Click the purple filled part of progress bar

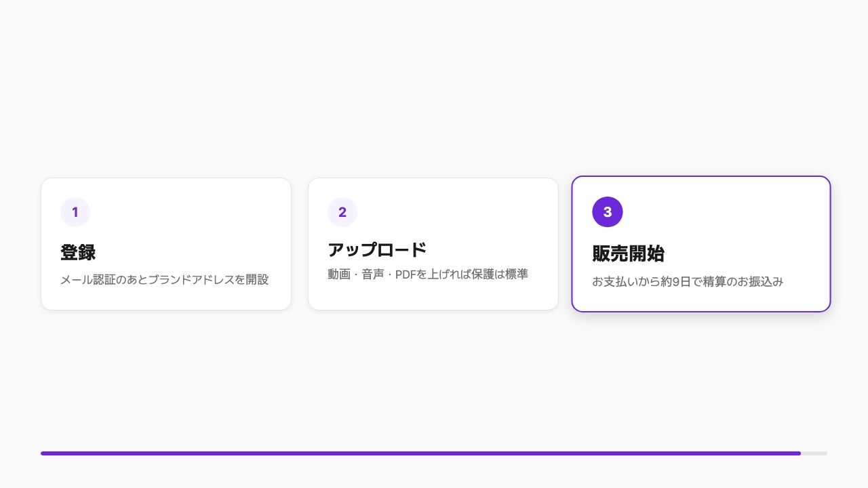coord(420,453)
